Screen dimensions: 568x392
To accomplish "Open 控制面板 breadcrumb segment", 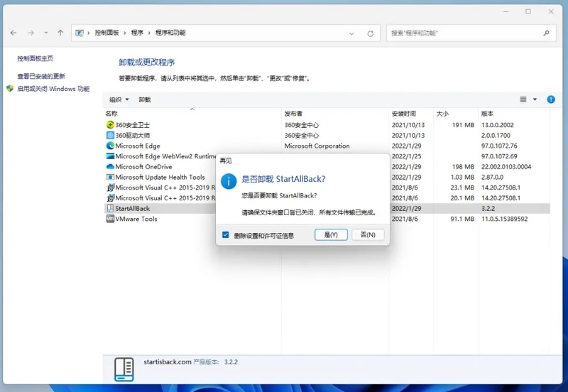I will (107, 33).
